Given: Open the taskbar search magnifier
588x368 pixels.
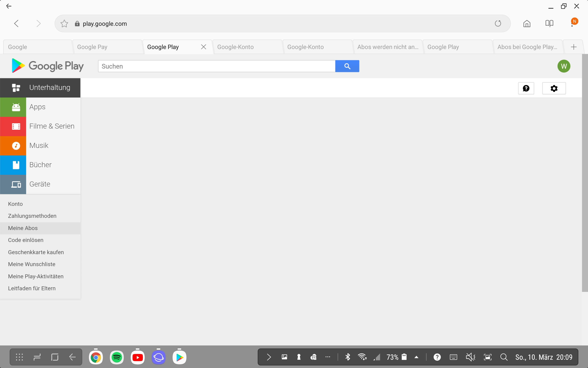Looking at the screenshot, I should point(504,357).
